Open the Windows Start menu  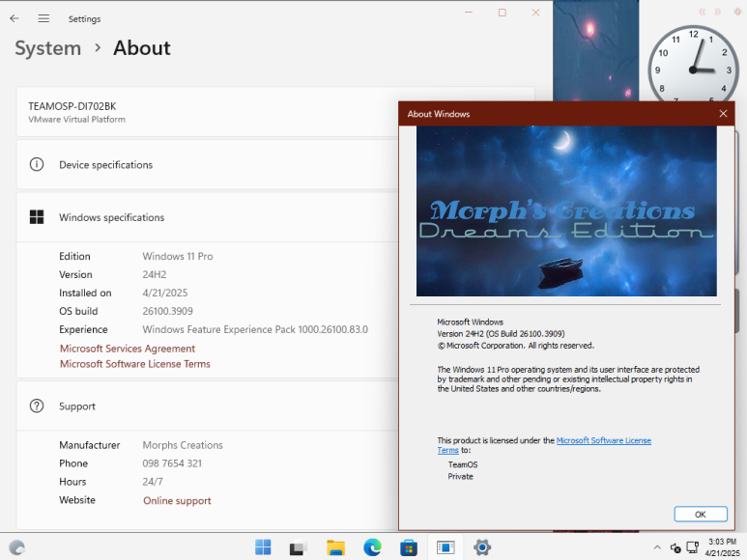(x=263, y=547)
